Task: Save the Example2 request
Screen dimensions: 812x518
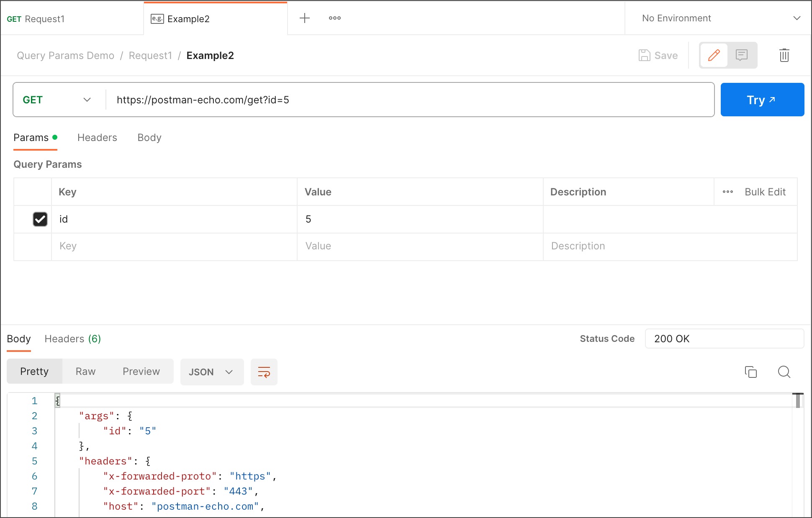Action: 658,55
